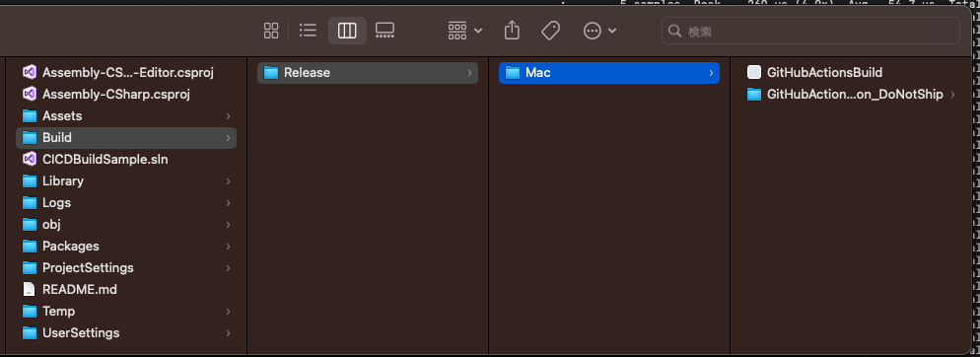The height and width of the screenshot is (357, 980).
Task: Select the CICDBuildSample.sln file
Action: 125,160
